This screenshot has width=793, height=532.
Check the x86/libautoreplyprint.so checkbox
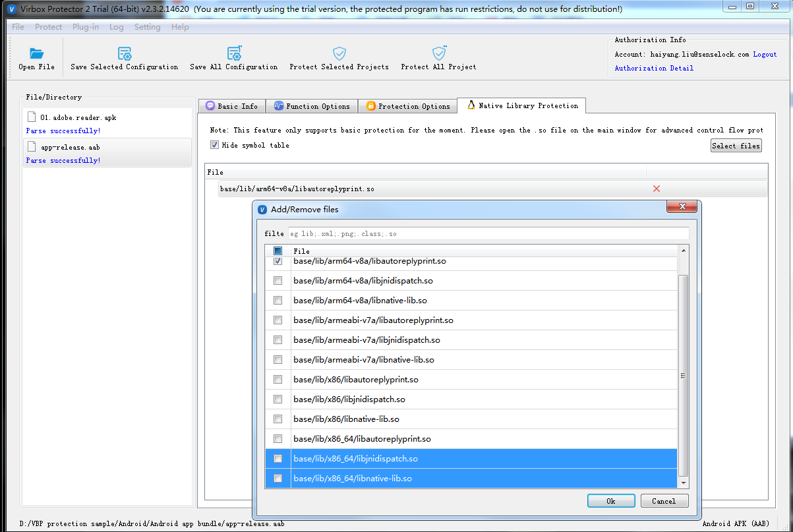pos(278,380)
